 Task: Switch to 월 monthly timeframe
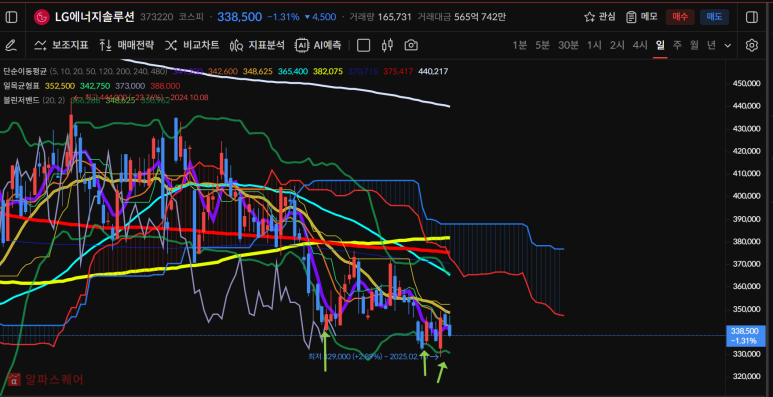coord(694,45)
